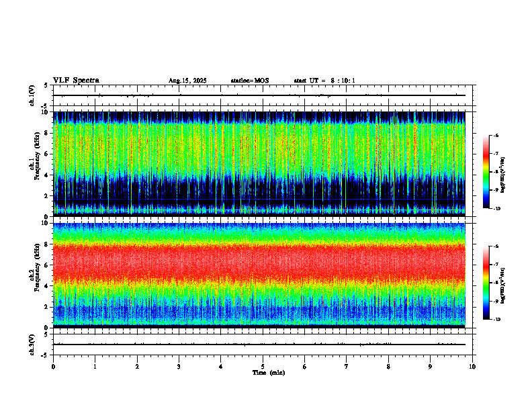
Task: Click the ch.1 spectrogram panel
Action: click(259, 164)
